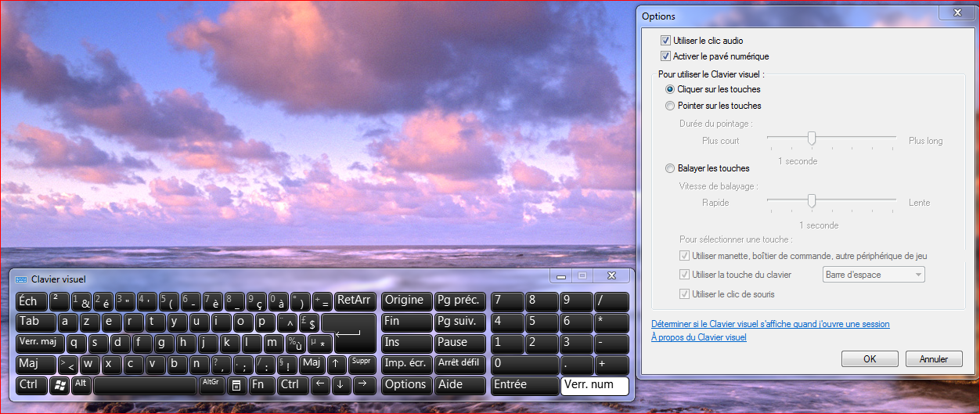980x414 pixels.
Task: Select Balayer les touches option
Action: click(x=670, y=168)
